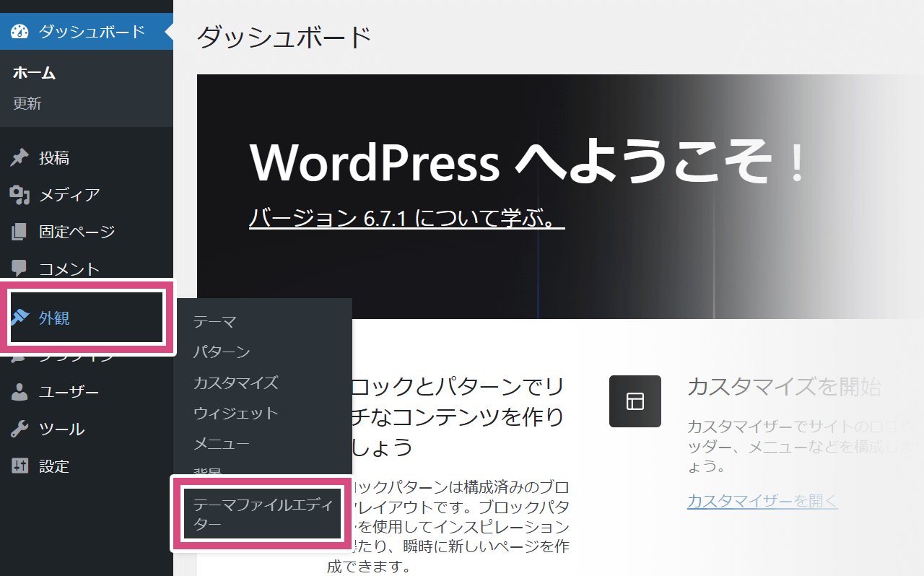Choose パターン from the 外観 flyout
Screen dimensions: 924x576
pyautogui.click(x=222, y=352)
